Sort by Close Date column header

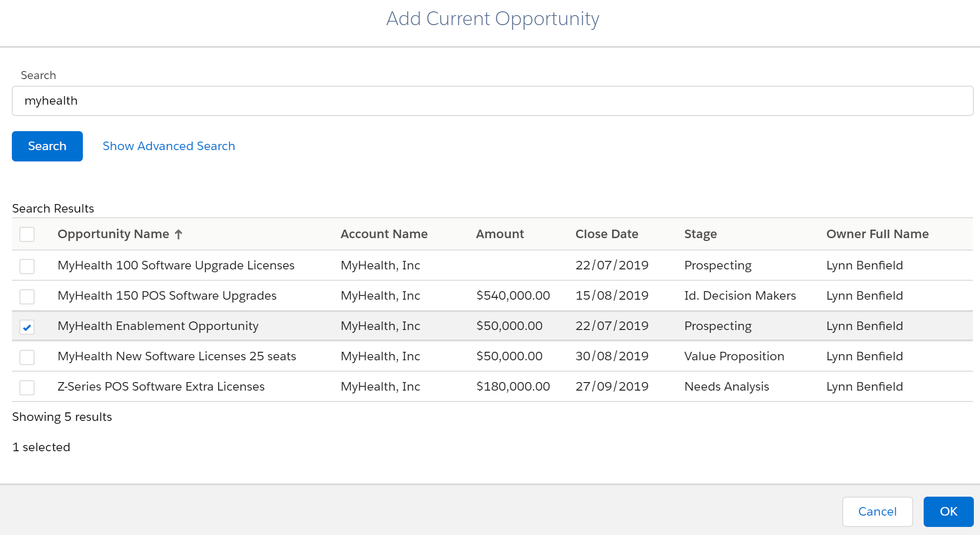click(x=607, y=234)
